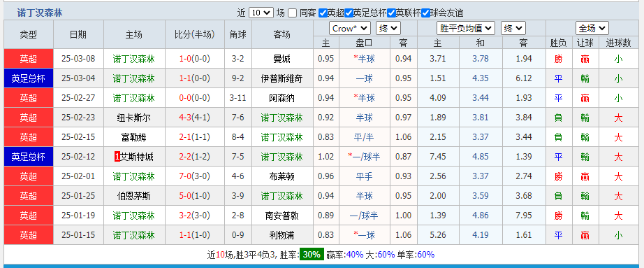Click the 英超 label on 25-03-08 row
Screen dimensions: 644x268
tap(29, 59)
